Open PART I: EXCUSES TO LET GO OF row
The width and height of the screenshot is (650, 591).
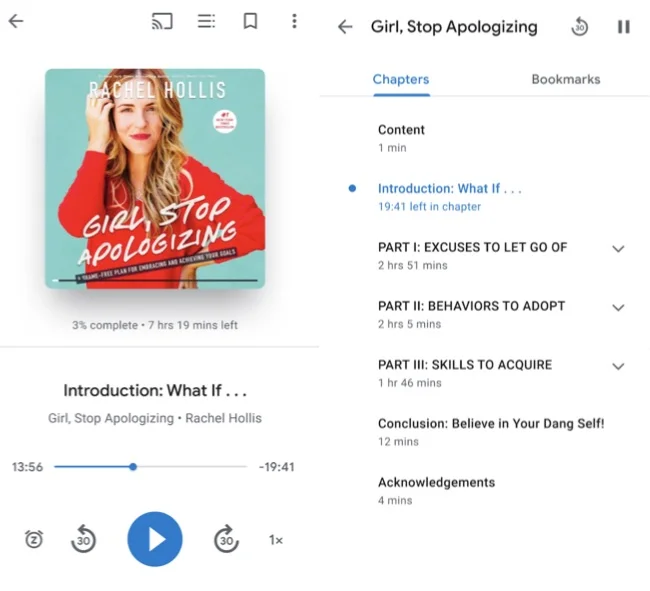tap(484, 256)
